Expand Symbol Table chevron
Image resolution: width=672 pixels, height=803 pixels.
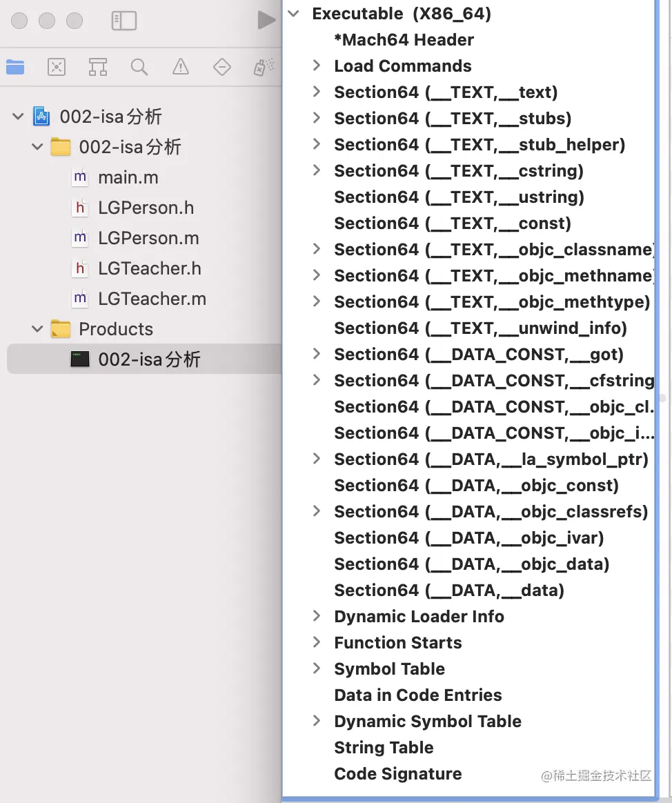(317, 668)
